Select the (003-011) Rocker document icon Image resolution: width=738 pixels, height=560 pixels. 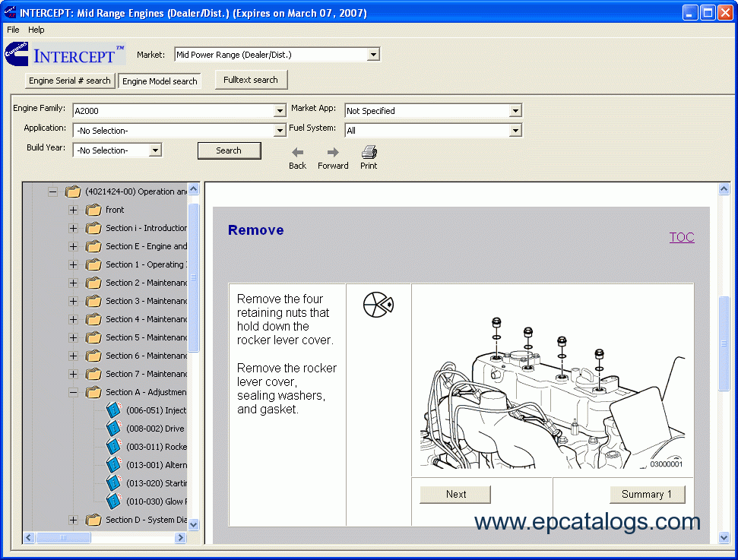pyautogui.click(x=113, y=447)
